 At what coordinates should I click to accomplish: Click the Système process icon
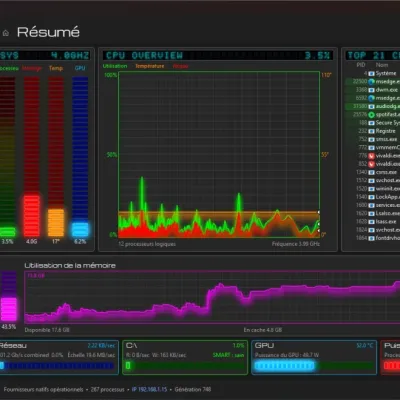[x=371, y=73]
